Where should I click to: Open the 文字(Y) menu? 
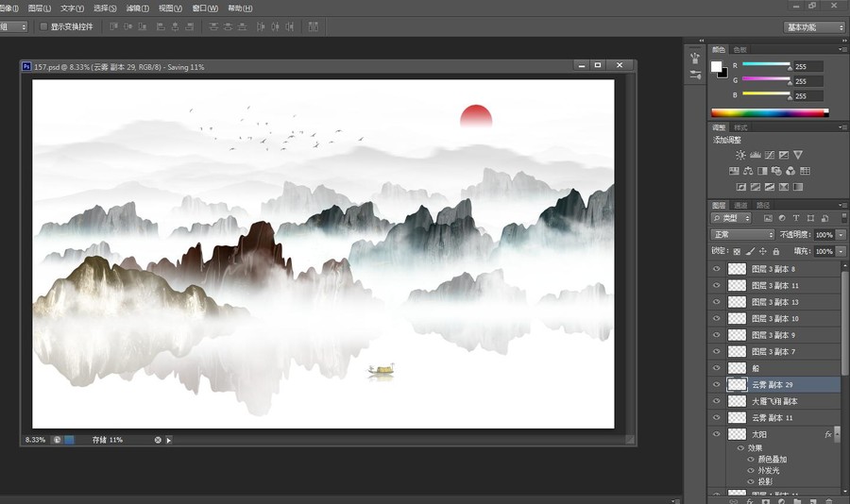click(x=72, y=8)
